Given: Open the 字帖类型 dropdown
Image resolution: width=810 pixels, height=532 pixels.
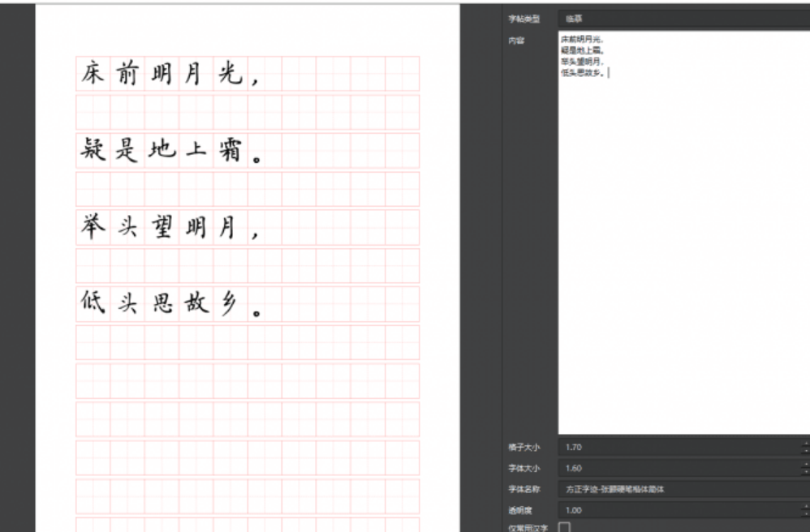Looking at the screenshot, I should (x=682, y=19).
